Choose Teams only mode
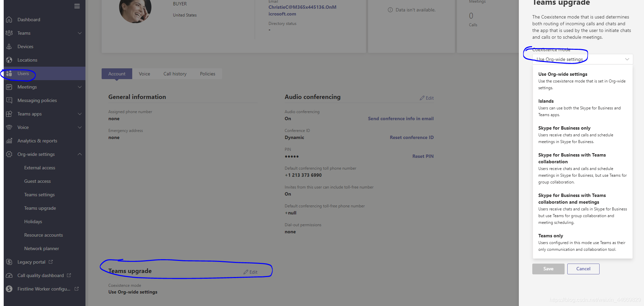Image resolution: width=644 pixels, height=306 pixels. pos(582,242)
